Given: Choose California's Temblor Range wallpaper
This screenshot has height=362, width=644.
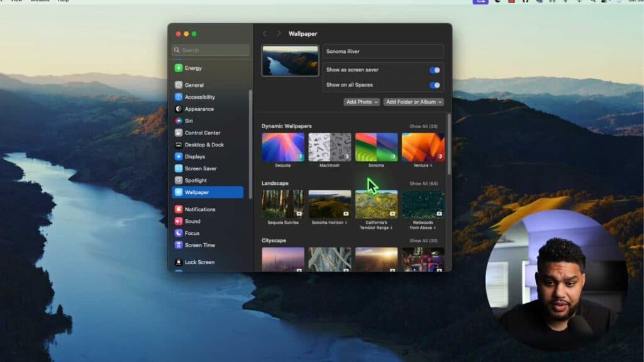Looking at the screenshot, I should pyautogui.click(x=376, y=204).
